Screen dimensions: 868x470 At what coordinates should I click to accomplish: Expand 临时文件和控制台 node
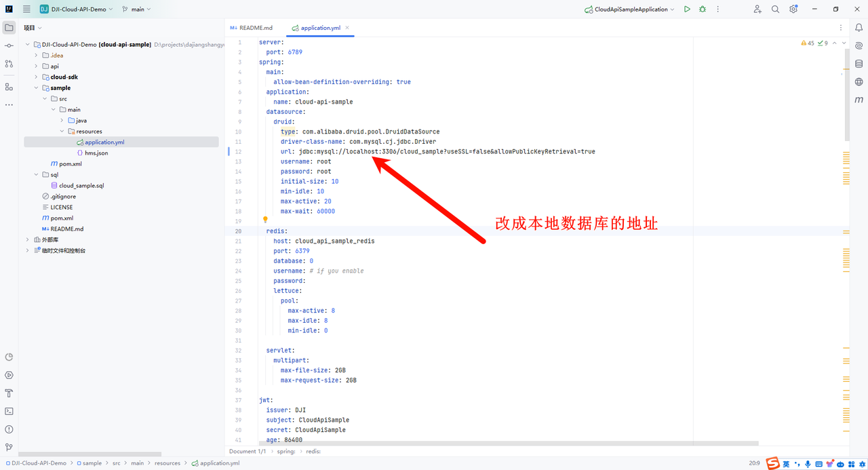[28, 251]
